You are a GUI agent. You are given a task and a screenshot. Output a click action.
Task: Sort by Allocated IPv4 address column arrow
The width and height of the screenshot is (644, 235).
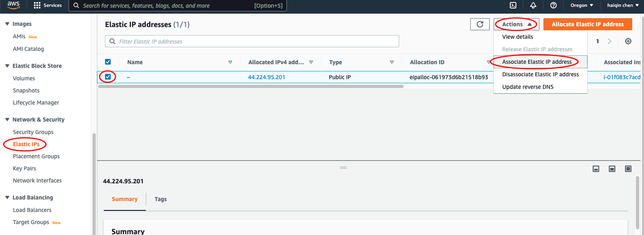tap(311, 62)
